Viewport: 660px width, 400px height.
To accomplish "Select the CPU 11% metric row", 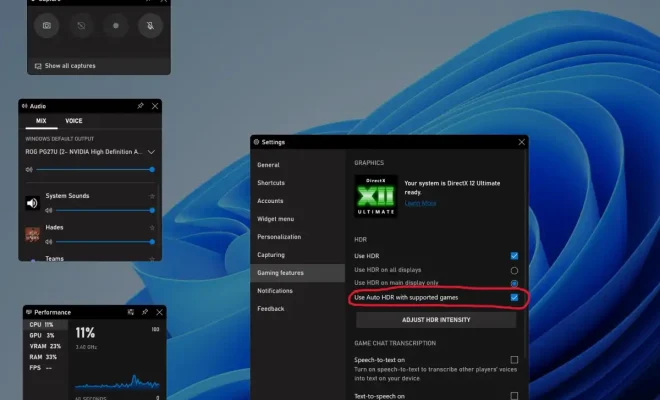I will [45, 325].
